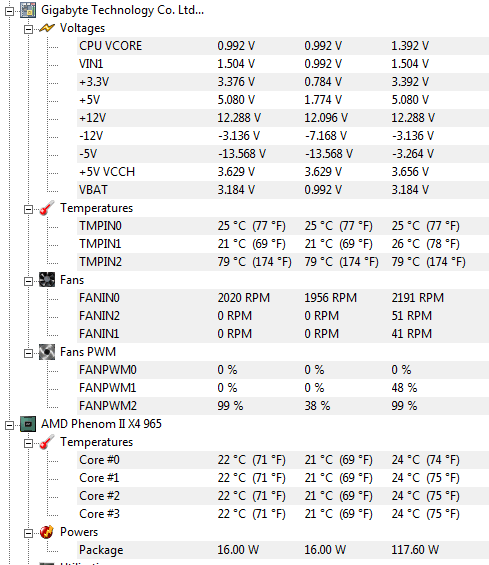
Task: Select the FANPWM2 row
Action: (283, 406)
